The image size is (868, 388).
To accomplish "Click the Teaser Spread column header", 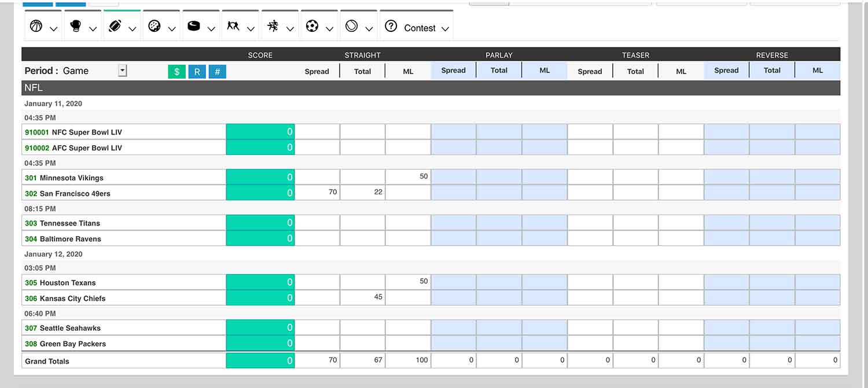I will click(590, 71).
